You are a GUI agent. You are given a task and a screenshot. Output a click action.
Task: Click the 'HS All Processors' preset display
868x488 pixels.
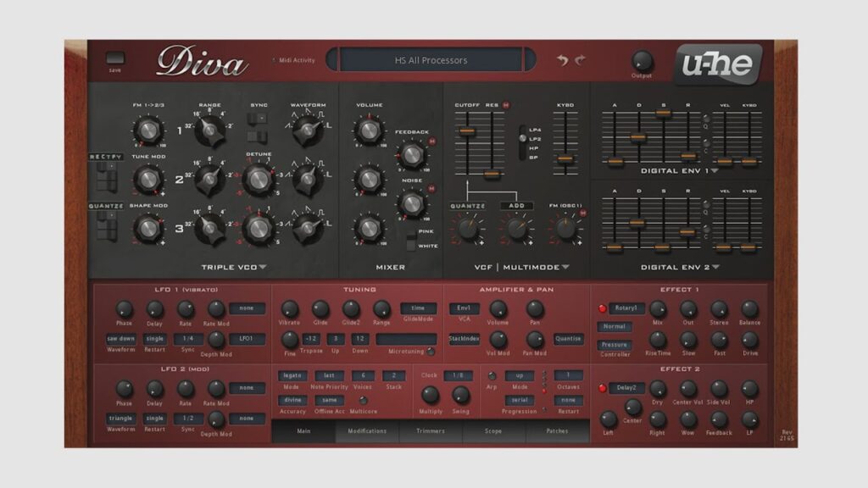pos(431,60)
